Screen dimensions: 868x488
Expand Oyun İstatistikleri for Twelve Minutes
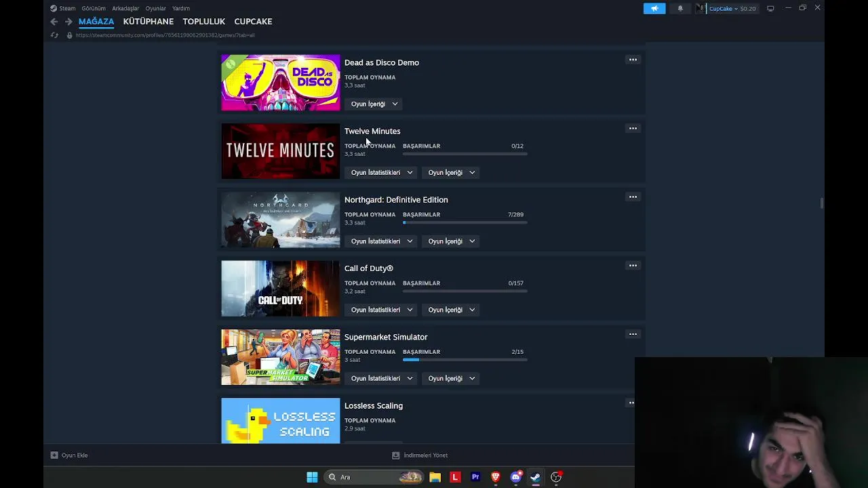click(382, 172)
